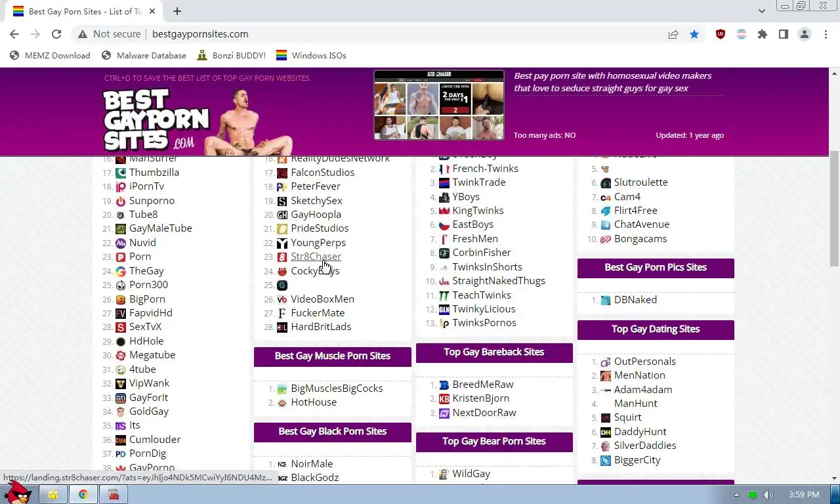840x504 pixels.
Task: Click the KristenBjorn favicon icon
Action: 444,398
